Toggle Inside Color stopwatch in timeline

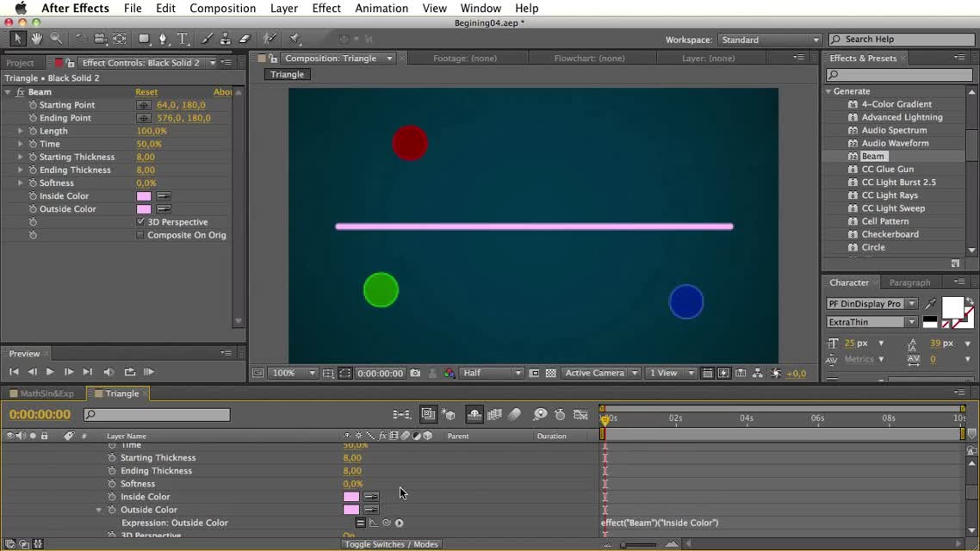click(112, 497)
